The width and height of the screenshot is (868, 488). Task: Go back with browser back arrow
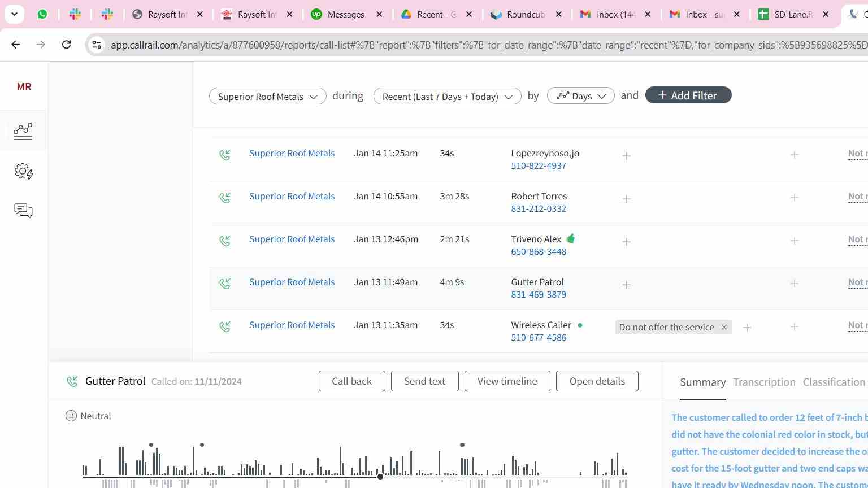pyautogui.click(x=15, y=44)
